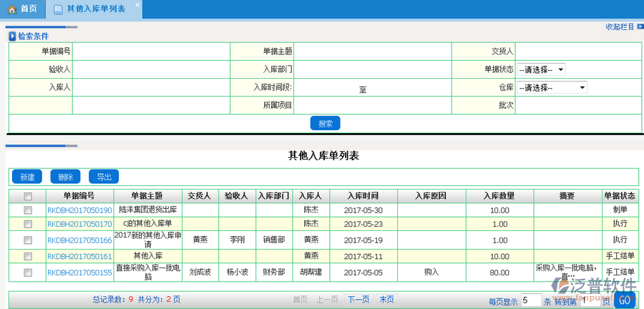This screenshot has width=644, height=309.
Task: Click the 新建 button
Action: pos(27,177)
